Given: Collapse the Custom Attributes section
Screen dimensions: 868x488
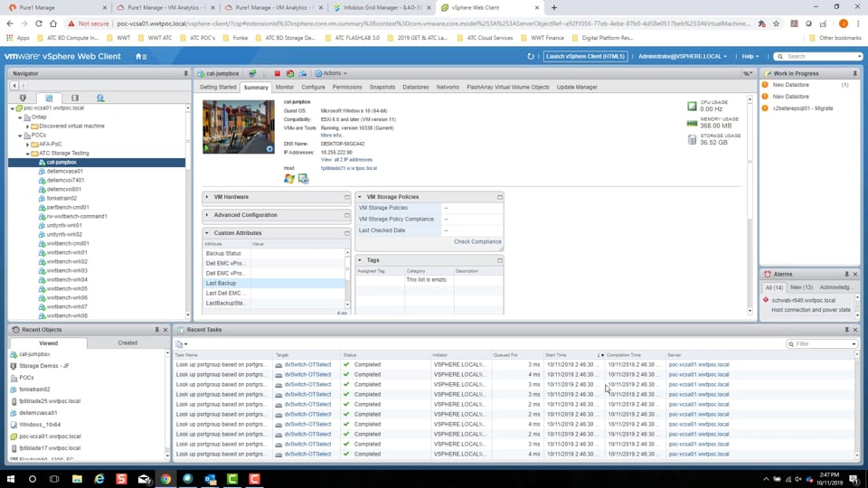Looking at the screenshot, I should click(x=207, y=233).
